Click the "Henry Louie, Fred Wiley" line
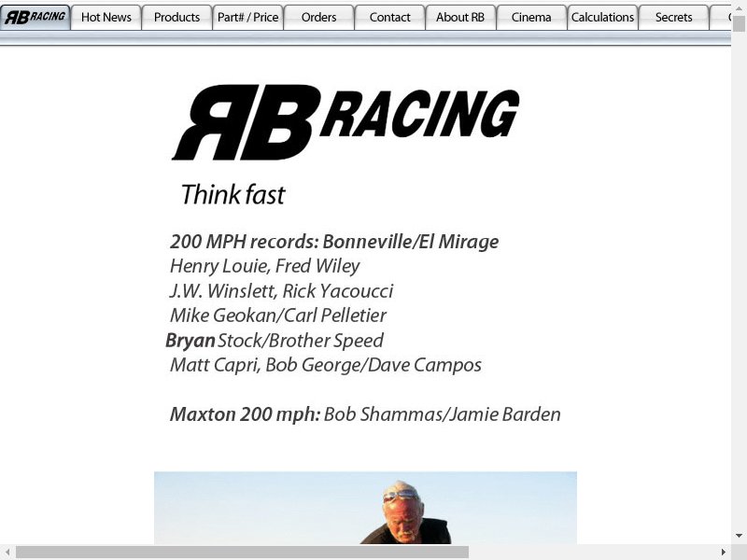 (265, 266)
